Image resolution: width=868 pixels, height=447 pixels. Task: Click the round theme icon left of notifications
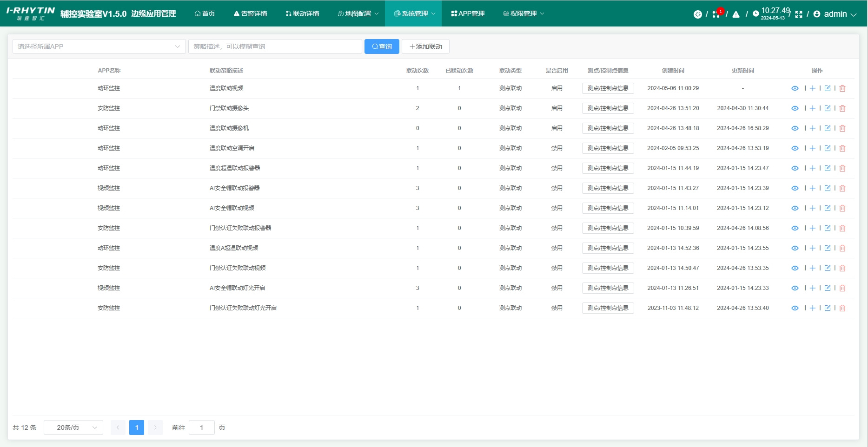(x=697, y=14)
